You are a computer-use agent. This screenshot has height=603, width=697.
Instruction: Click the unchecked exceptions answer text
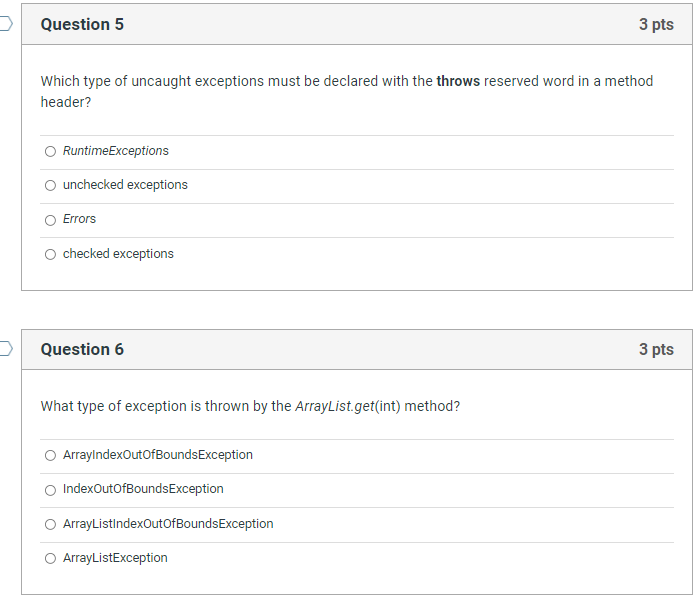[x=125, y=185]
